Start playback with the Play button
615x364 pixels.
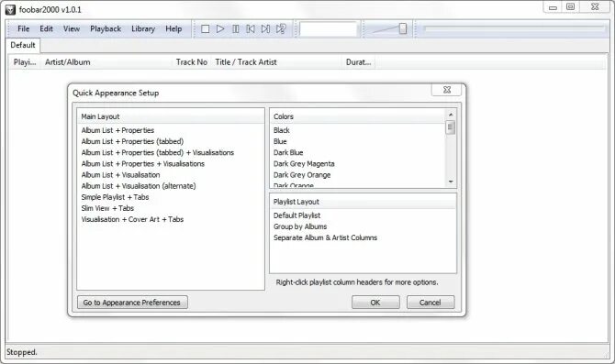click(220, 29)
